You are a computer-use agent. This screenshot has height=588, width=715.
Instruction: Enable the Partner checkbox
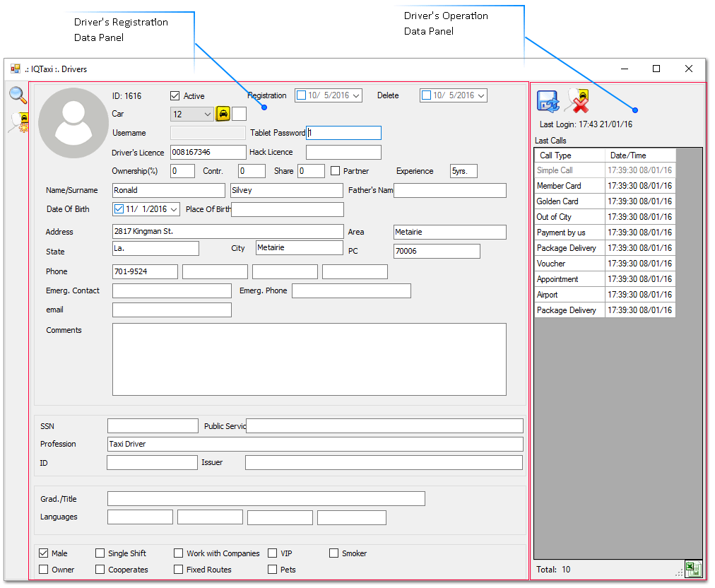click(335, 171)
